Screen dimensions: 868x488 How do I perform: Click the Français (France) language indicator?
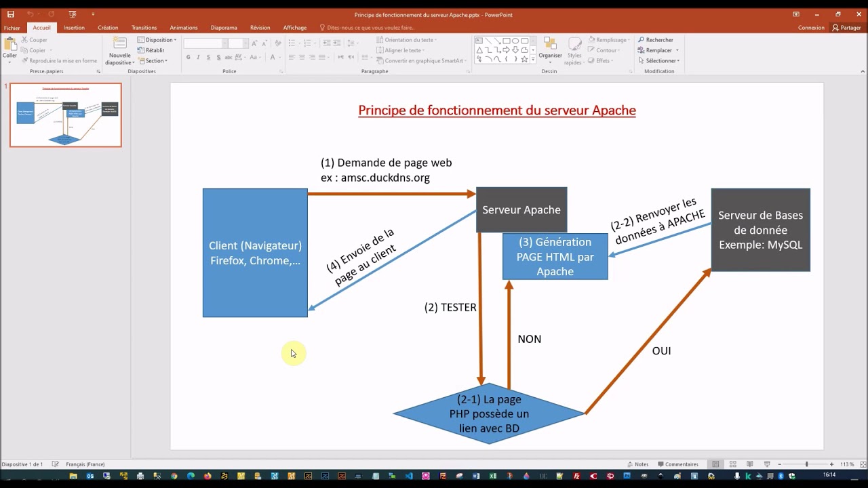click(85, 464)
